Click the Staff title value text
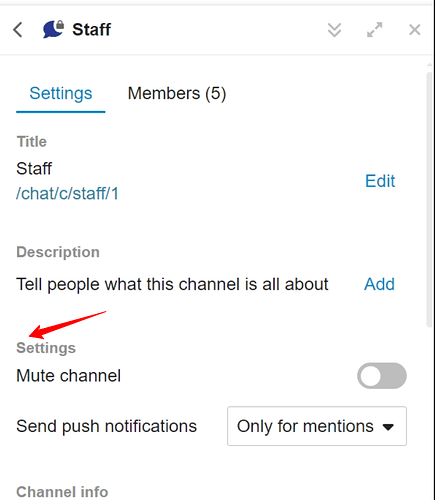Viewport: 435px width, 500px height. [x=34, y=168]
